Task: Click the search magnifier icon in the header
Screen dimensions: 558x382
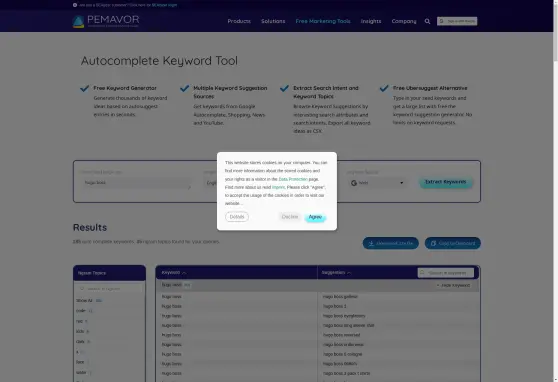Action: click(x=427, y=21)
